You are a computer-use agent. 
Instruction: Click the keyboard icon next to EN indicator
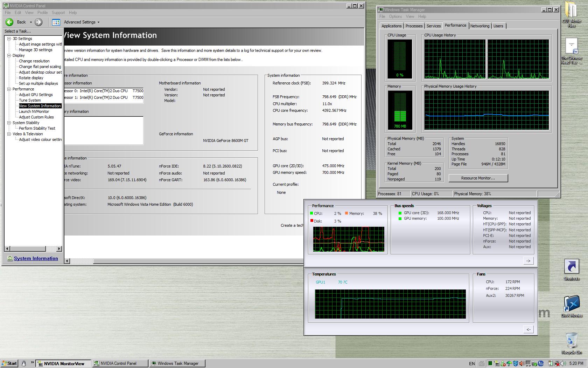482,363
